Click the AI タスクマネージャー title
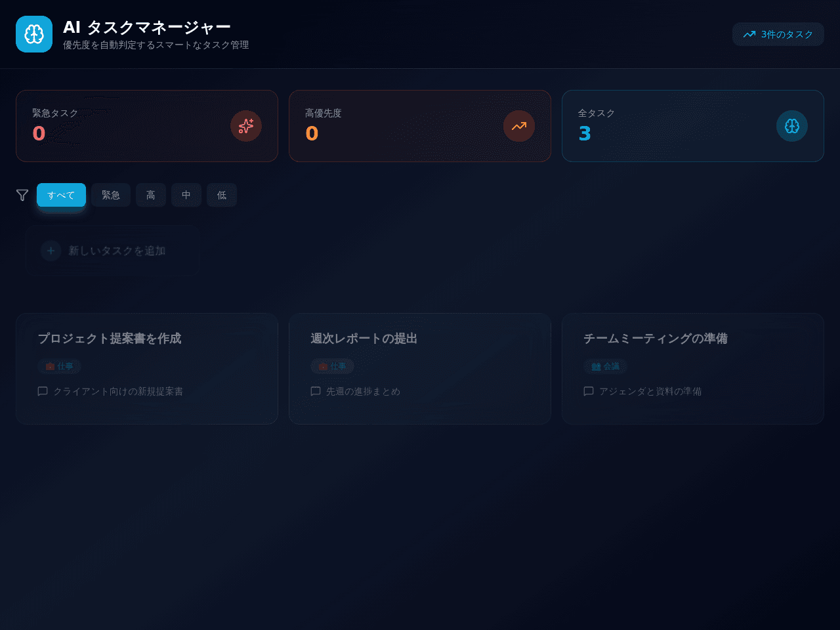840x630 pixels. [147, 27]
